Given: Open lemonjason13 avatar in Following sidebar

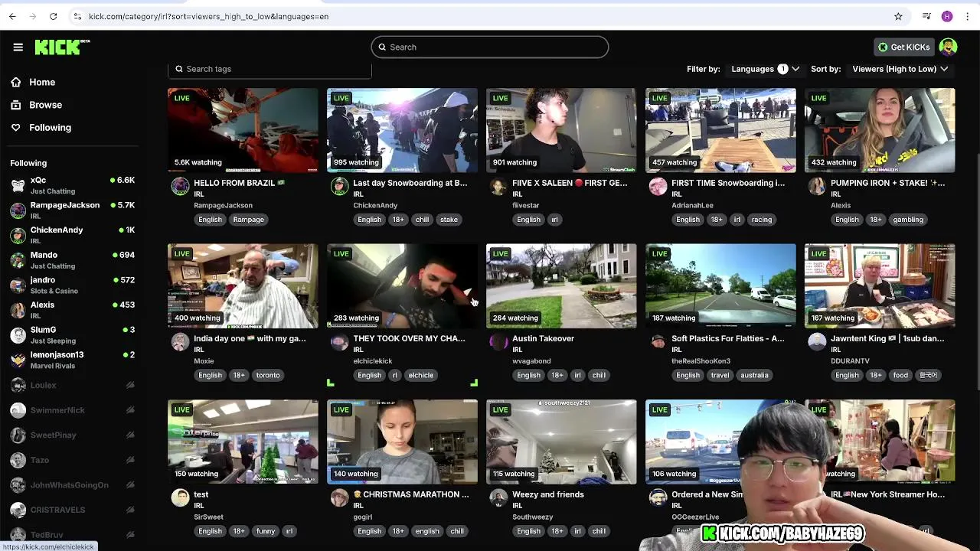Looking at the screenshot, I should click(x=18, y=360).
